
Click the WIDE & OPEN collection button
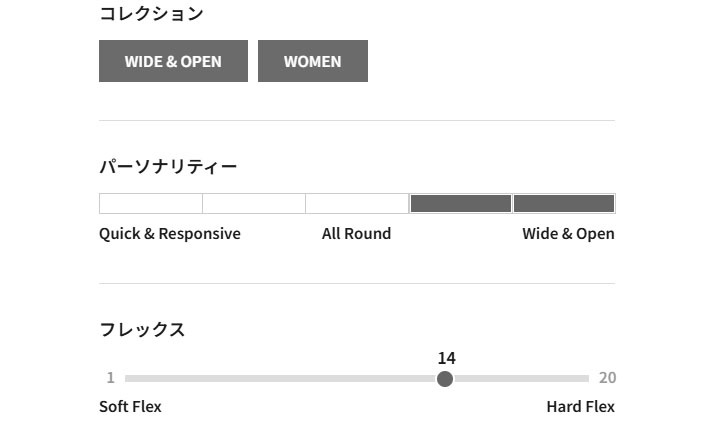tap(173, 61)
